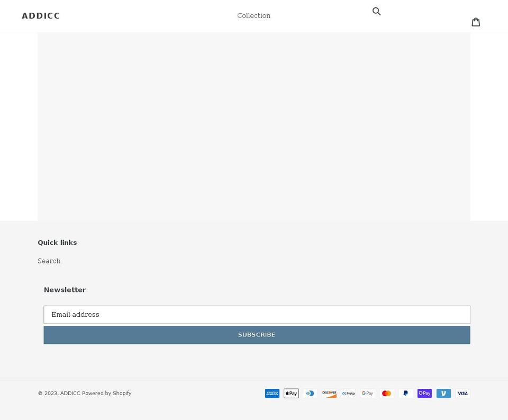Click the Discover payment icon
The height and width of the screenshot is (420, 508).
tap(329, 393)
